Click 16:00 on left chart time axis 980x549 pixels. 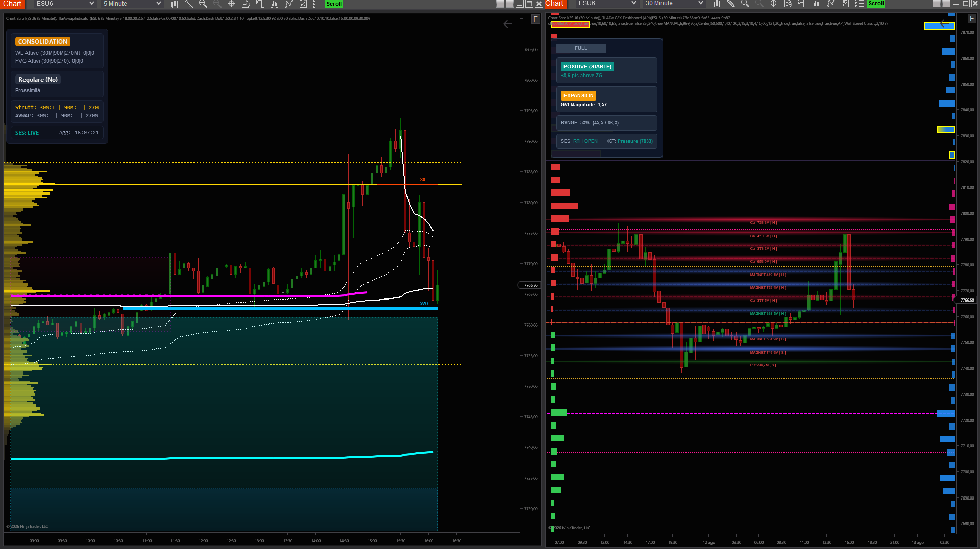click(429, 541)
